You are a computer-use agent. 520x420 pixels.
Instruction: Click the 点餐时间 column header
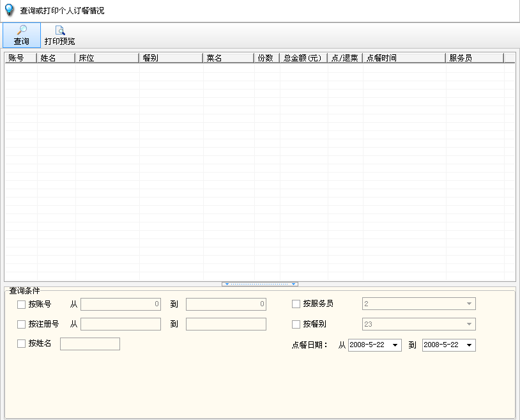tap(404, 58)
